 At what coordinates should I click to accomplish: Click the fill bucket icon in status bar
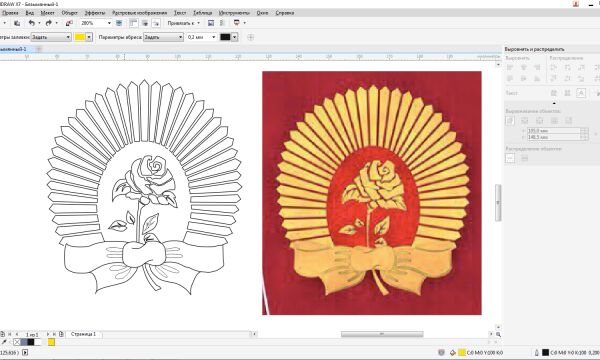point(453,352)
